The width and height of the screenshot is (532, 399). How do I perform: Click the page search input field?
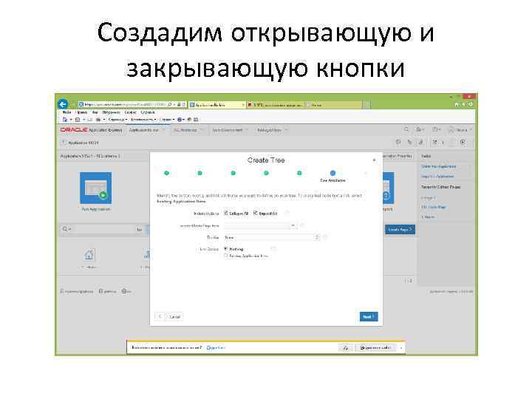click(105, 229)
